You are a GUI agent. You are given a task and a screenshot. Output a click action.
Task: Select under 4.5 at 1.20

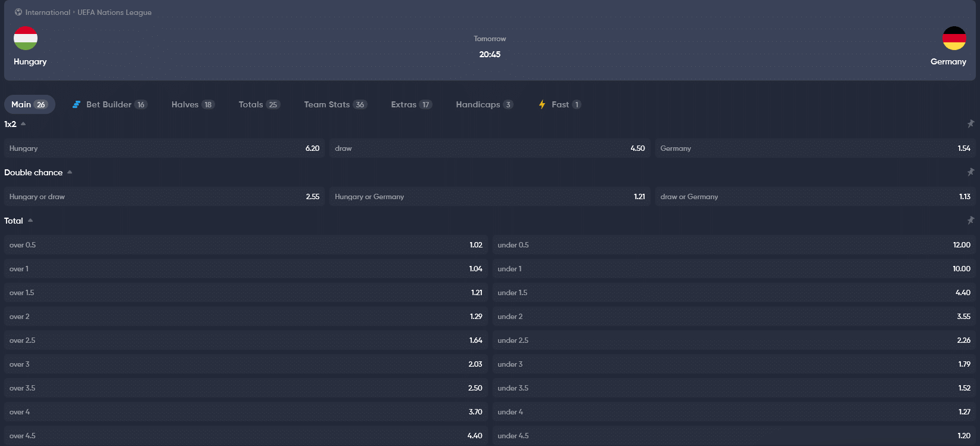[734, 436]
